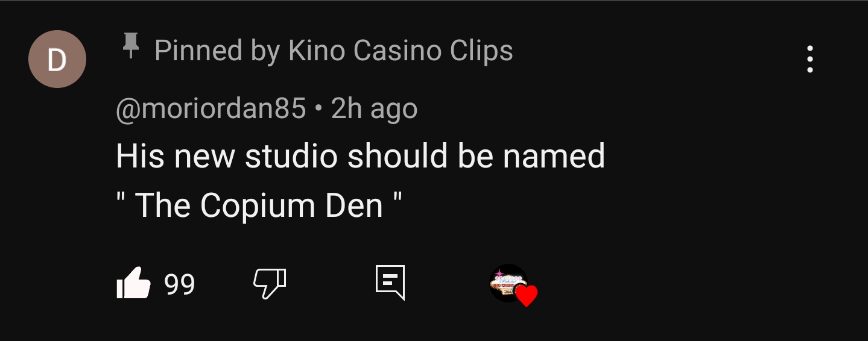
Task: Open the three-dot comment options menu
Action: point(810,59)
